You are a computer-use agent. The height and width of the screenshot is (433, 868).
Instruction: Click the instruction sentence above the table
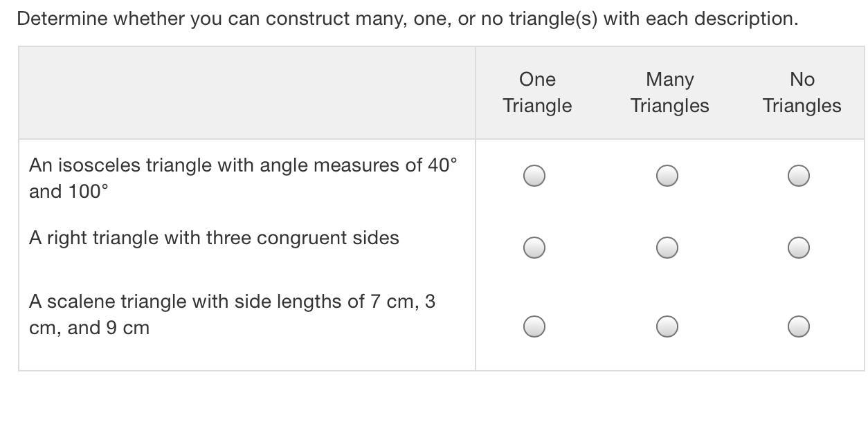(x=407, y=19)
